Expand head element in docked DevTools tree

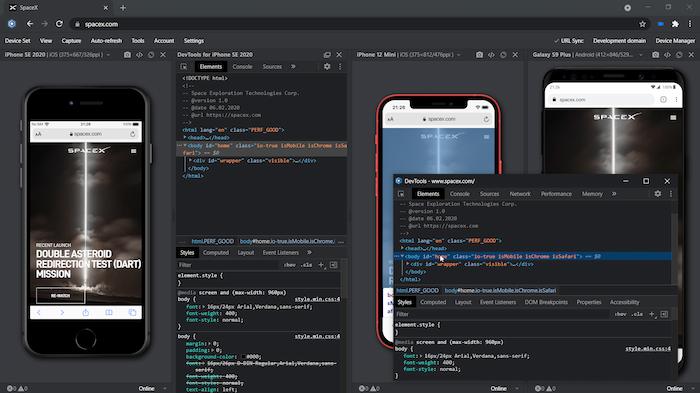[x=185, y=138]
